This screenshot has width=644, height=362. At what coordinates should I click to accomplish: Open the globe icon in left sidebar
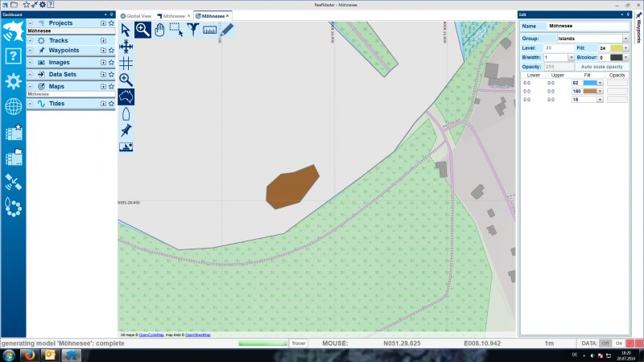(13, 107)
